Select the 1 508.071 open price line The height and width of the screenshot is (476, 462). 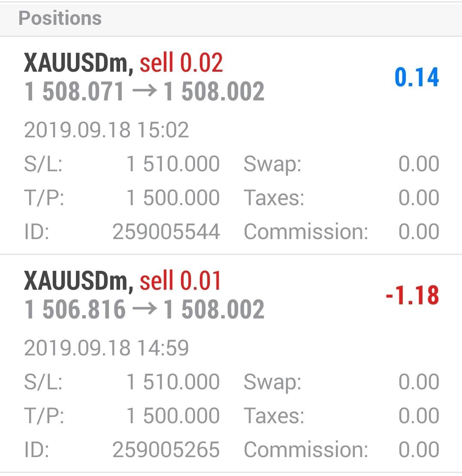tap(144, 92)
